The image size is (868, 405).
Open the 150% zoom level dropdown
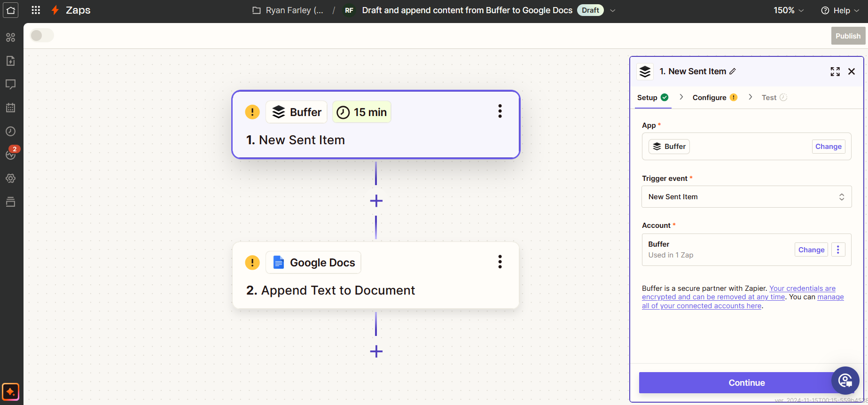[x=788, y=10]
